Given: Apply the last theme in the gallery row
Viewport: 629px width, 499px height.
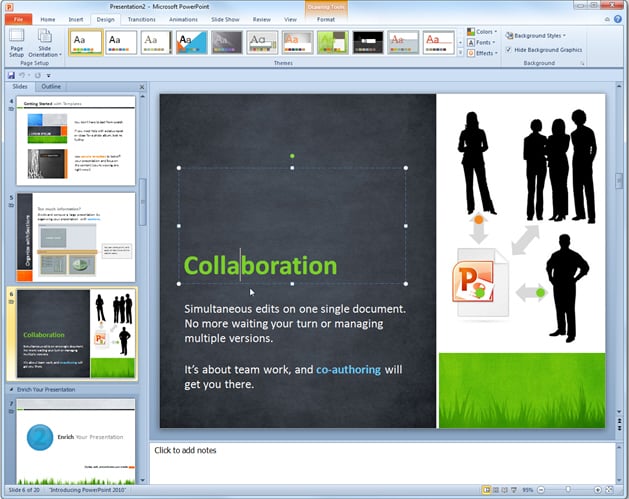Looking at the screenshot, I should point(438,43).
